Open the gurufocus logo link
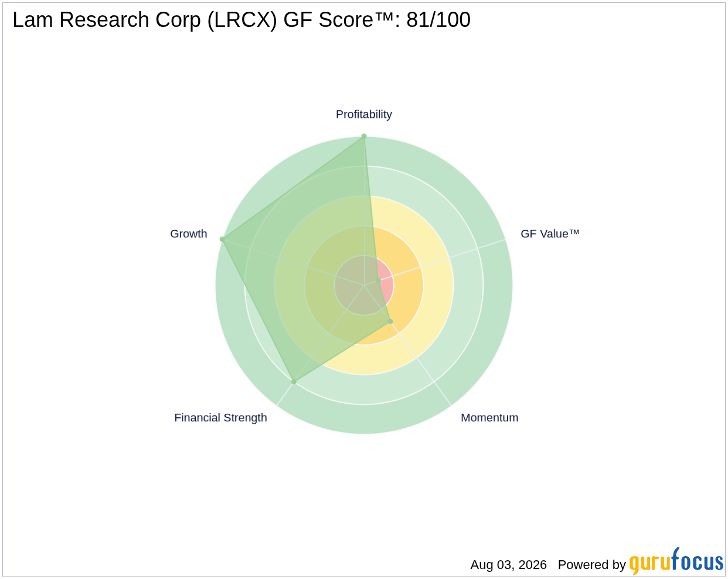Screen dimensions: 728x579 tap(676, 562)
